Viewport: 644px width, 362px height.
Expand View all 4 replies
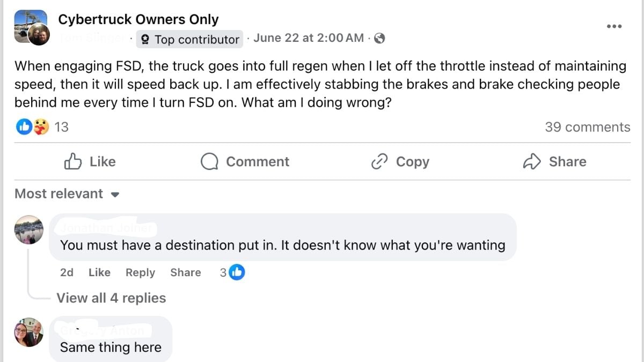[x=111, y=298]
